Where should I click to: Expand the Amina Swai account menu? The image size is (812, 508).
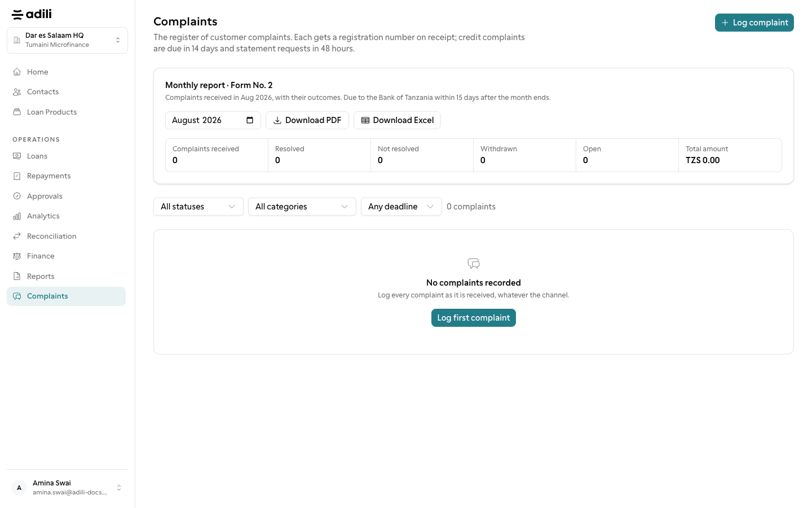pyautogui.click(x=67, y=488)
